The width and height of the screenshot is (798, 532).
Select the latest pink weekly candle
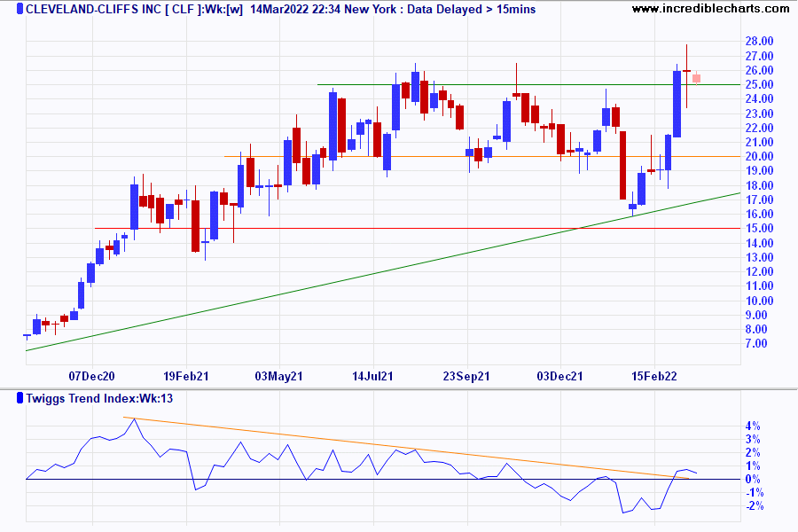click(696, 78)
